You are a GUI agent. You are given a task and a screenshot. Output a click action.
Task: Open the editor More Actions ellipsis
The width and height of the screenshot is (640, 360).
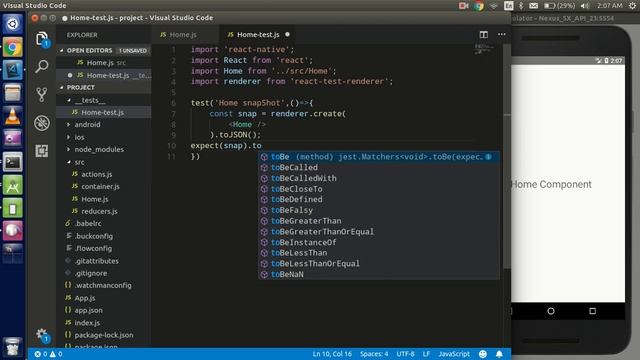tap(502, 34)
